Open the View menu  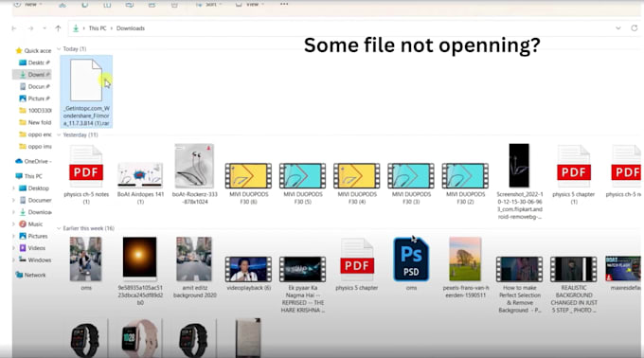(x=250, y=4)
